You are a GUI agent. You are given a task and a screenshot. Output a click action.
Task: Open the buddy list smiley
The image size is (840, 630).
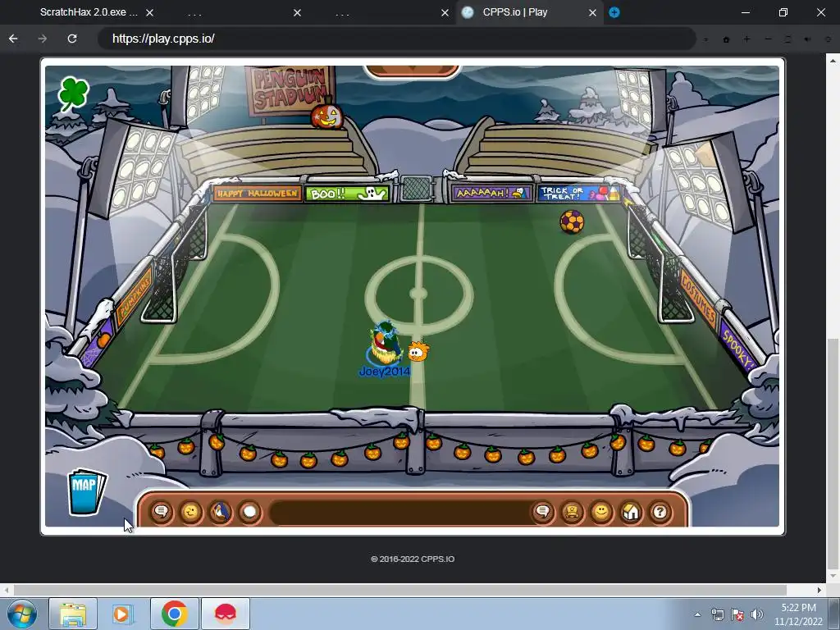click(x=601, y=512)
